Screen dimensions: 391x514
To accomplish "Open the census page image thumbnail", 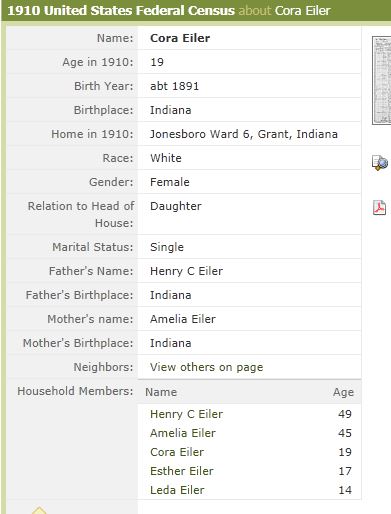I will pyautogui.click(x=382, y=80).
